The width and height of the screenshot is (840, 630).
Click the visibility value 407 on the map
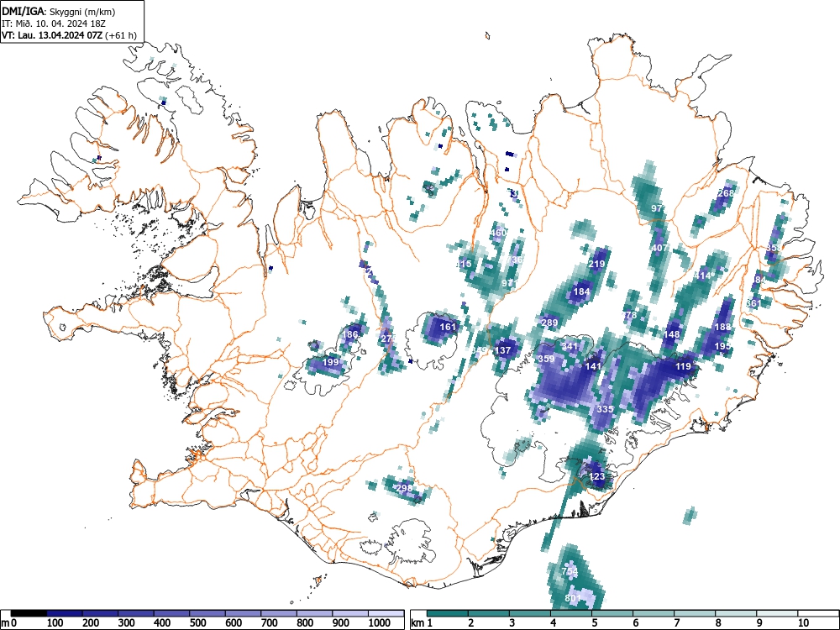click(659, 249)
